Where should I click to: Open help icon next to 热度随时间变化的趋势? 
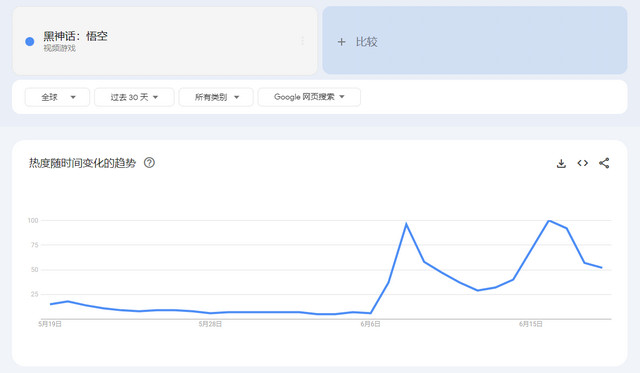[149, 163]
